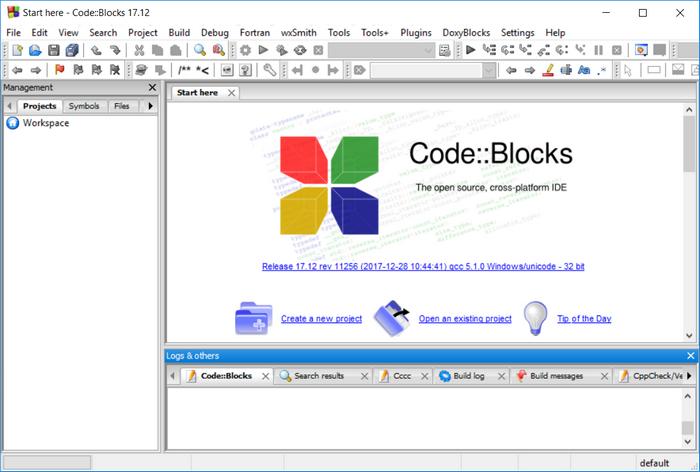Open the build target combo box
The image size is (700, 472).
(381, 50)
